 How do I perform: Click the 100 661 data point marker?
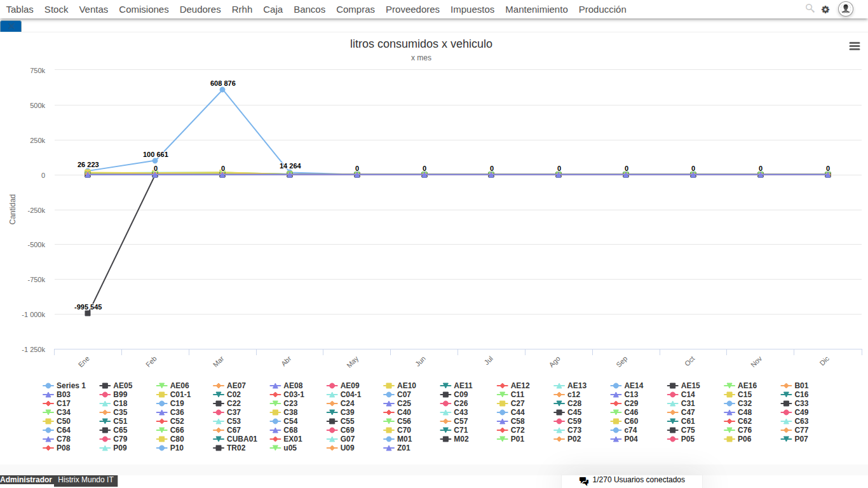tap(155, 161)
